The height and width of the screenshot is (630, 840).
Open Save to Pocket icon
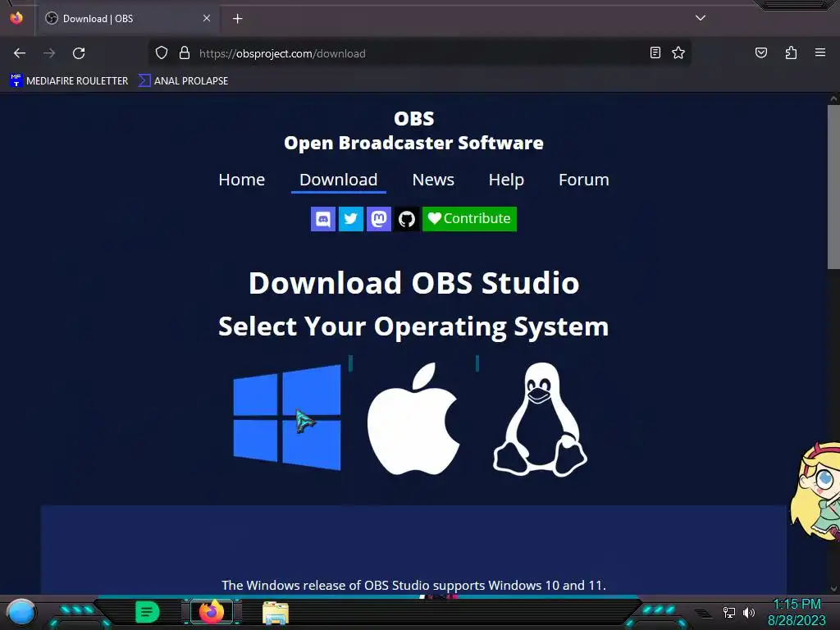point(761,53)
